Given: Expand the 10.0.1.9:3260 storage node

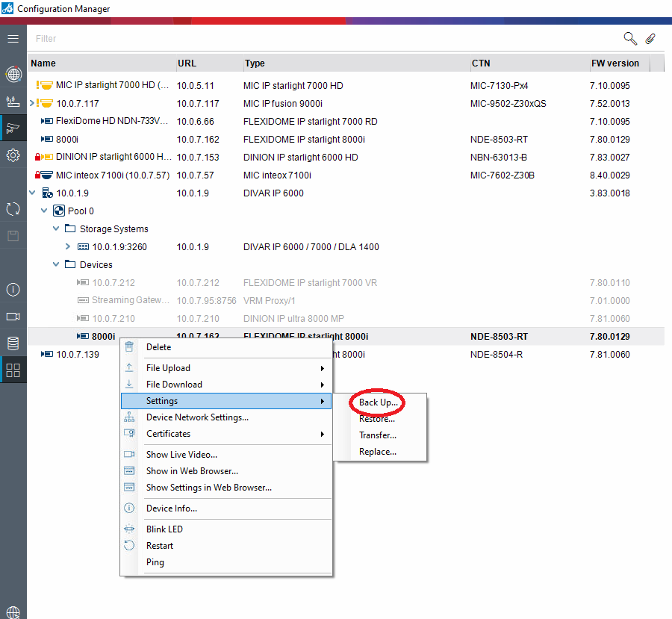Looking at the screenshot, I should 68,246.
